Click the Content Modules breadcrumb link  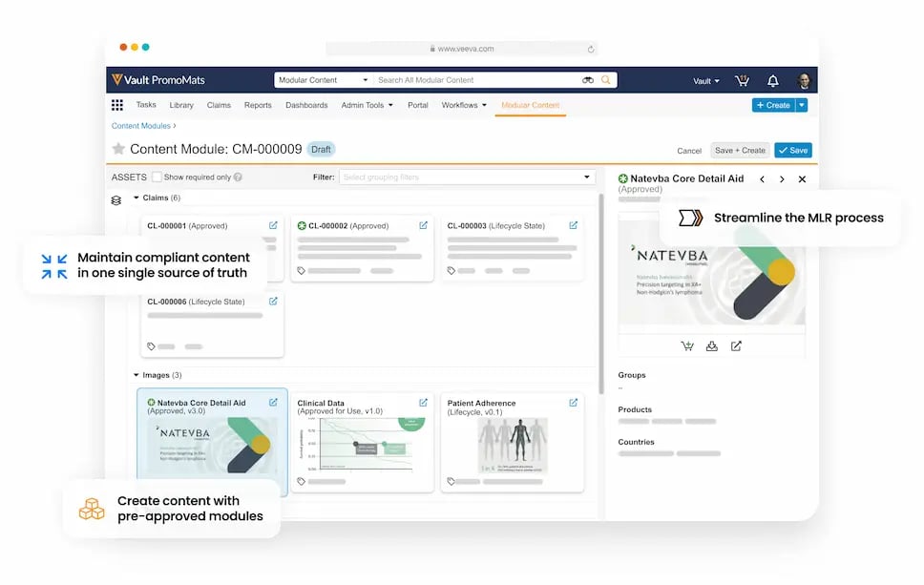(141, 126)
